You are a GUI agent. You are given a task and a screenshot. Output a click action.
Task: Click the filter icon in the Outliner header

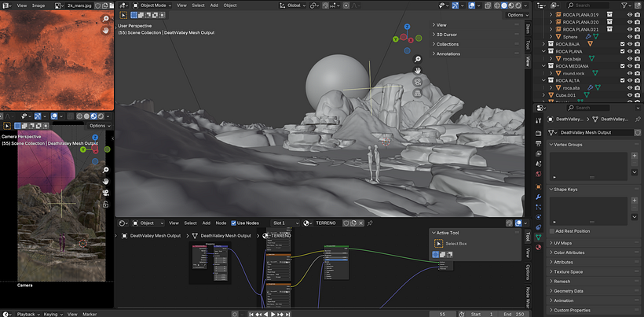(625, 6)
